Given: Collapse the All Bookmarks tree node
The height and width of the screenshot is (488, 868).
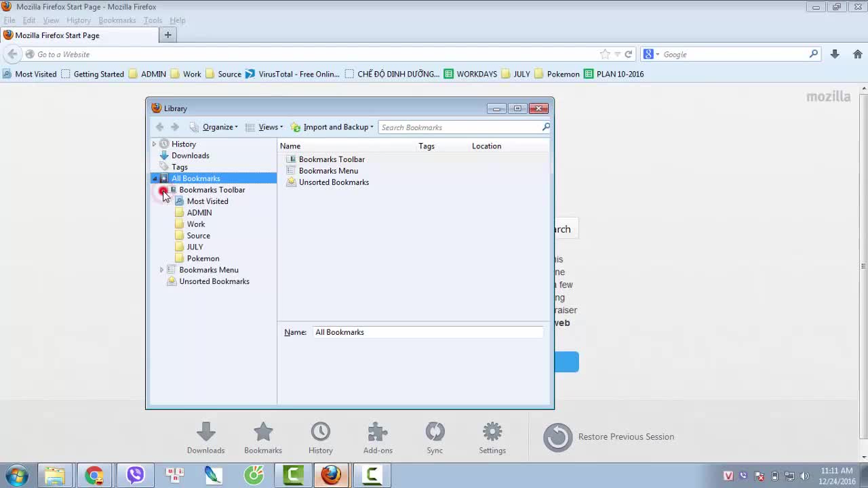Looking at the screenshot, I should [x=154, y=178].
